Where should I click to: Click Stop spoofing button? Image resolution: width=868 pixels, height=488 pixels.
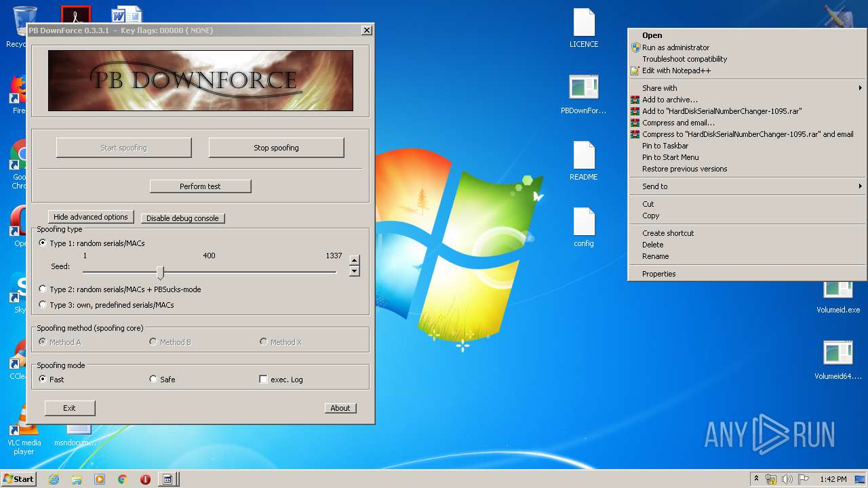pyautogui.click(x=276, y=148)
